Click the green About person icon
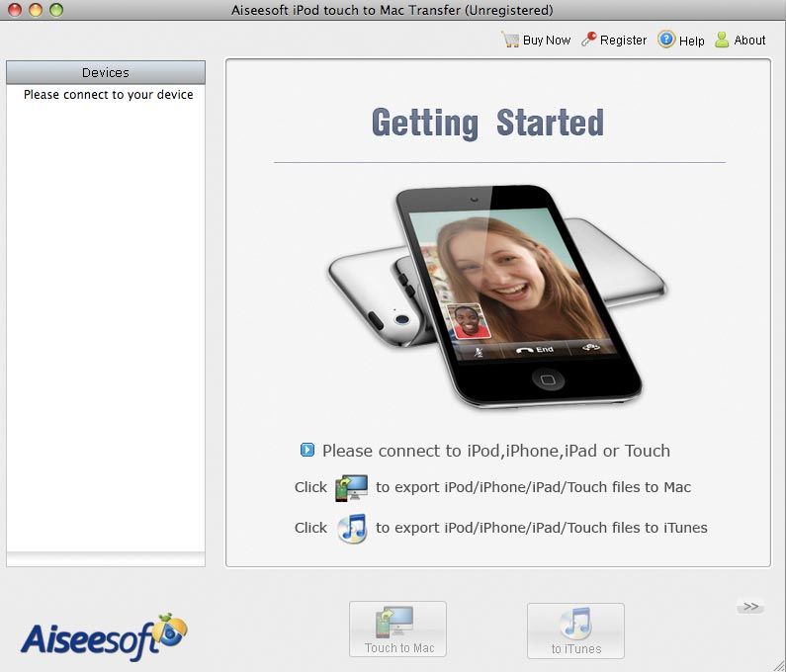 (x=722, y=40)
